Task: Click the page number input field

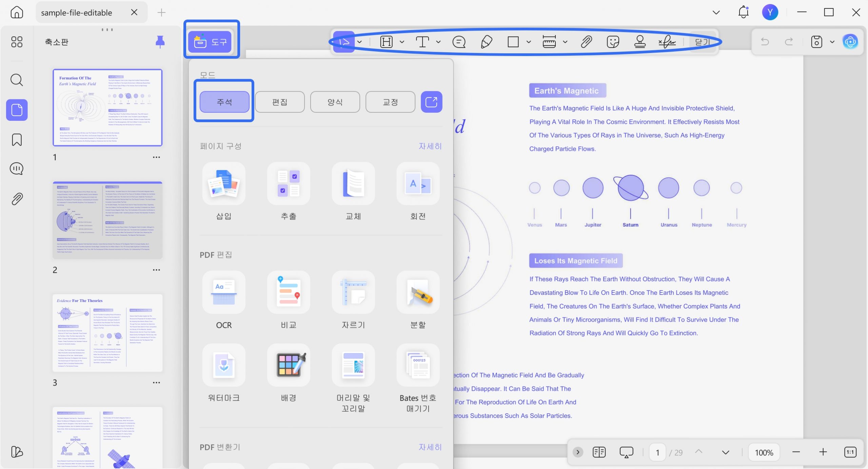Action: pos(657,452)
